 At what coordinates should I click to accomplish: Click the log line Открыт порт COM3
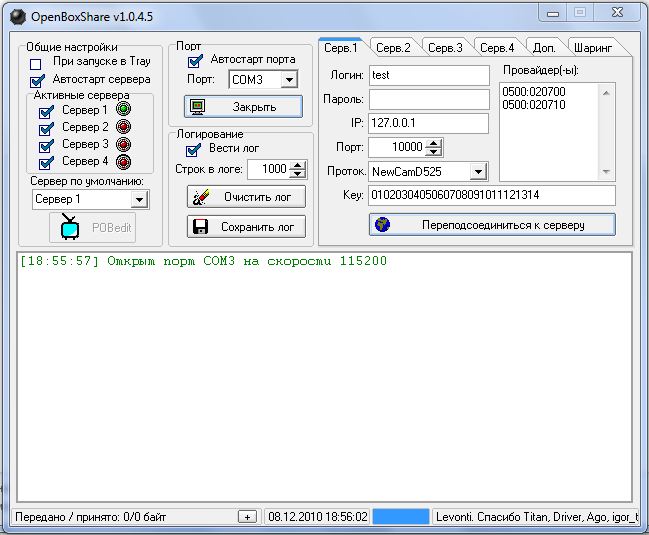tap(203, 261)
